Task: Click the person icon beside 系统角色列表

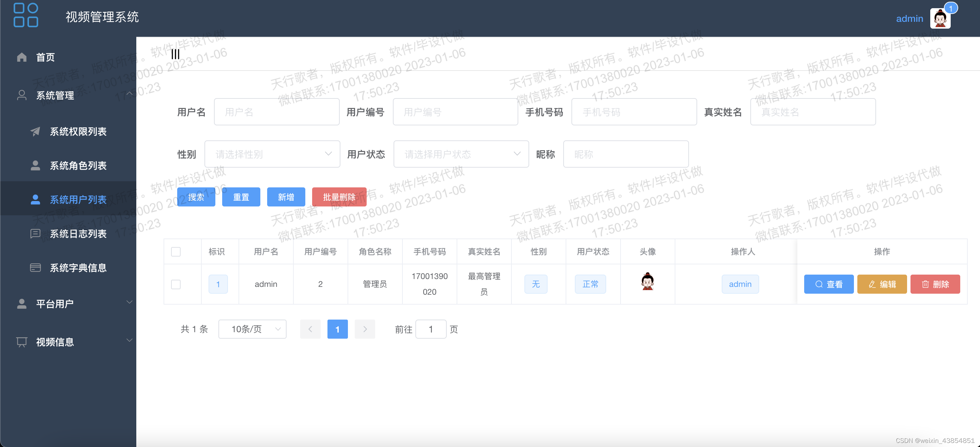Action: click(35, 166)
